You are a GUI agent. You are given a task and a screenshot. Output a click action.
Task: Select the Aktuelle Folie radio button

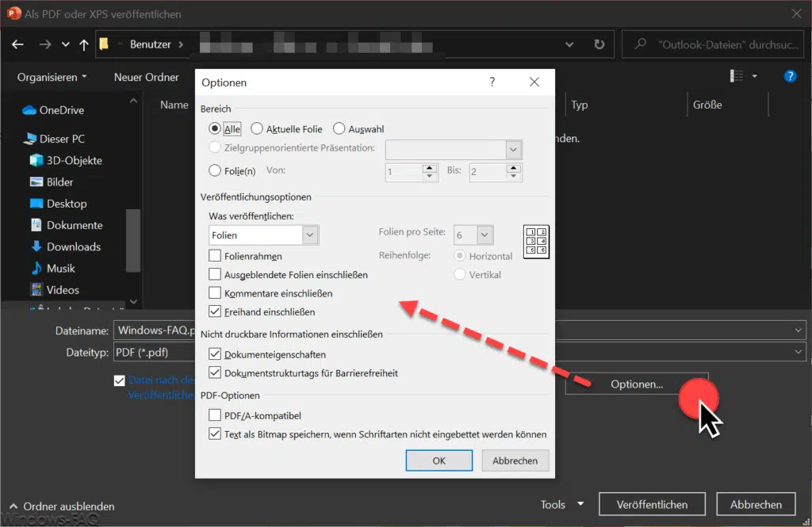[x=257, y=128]
